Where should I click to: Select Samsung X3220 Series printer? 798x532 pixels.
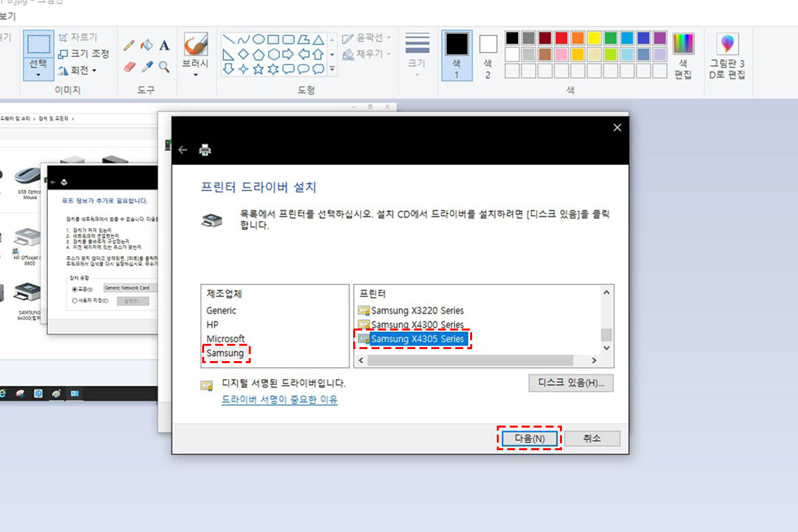pyautogui.click(x=412, y=311)
